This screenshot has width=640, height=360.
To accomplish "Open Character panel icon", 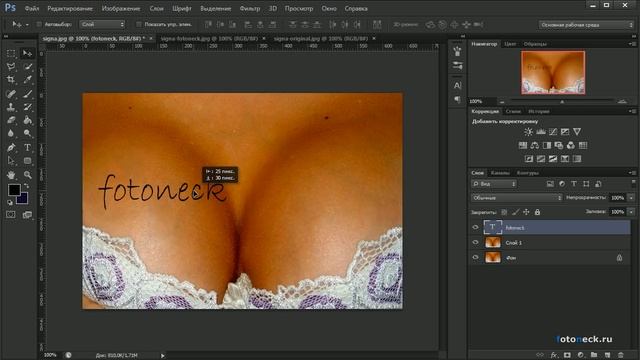I will [458, 86].
